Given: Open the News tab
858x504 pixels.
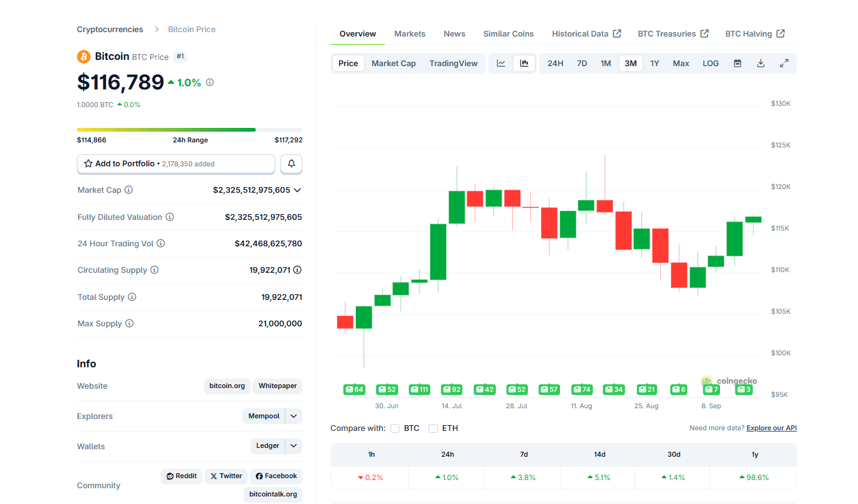Looking at the screenshot, I should (x=454, y=34).
